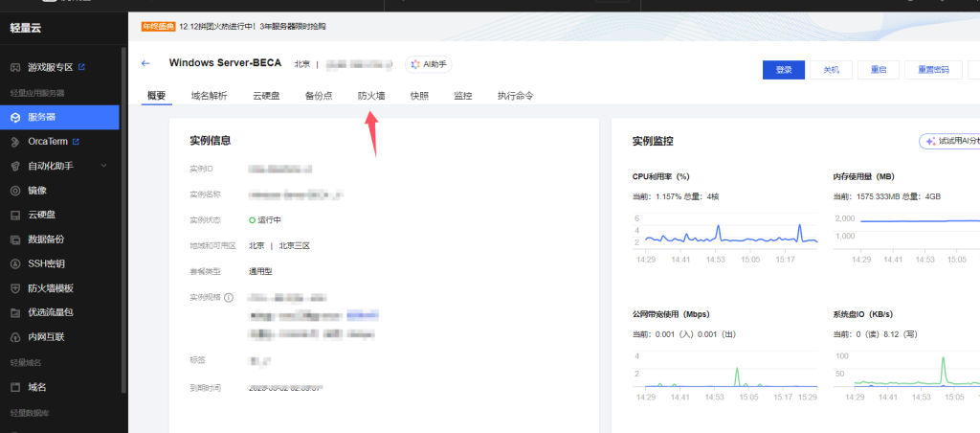980x433 pixels.
Task: Click the CPU利用率 chart
Action: [x=725, y=238]
